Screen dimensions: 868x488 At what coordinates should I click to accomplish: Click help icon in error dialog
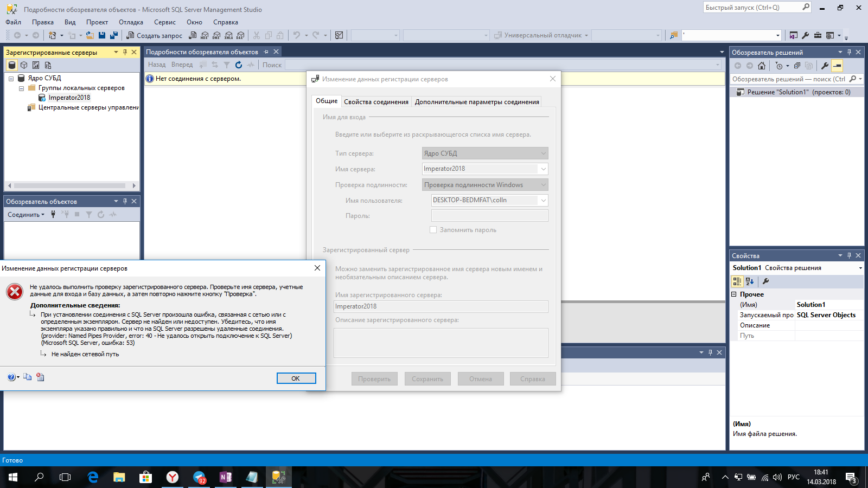[x=11, y=377]
